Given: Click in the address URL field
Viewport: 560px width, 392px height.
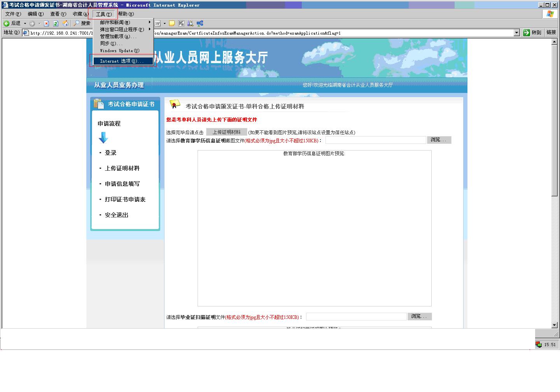Looking at the screenshot, I should point(272,33).
